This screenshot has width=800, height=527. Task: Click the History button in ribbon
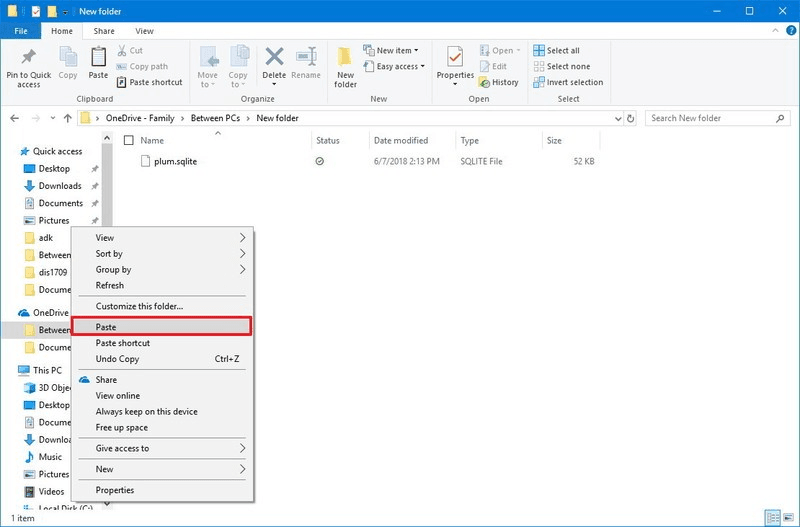(x=498, y=82)
